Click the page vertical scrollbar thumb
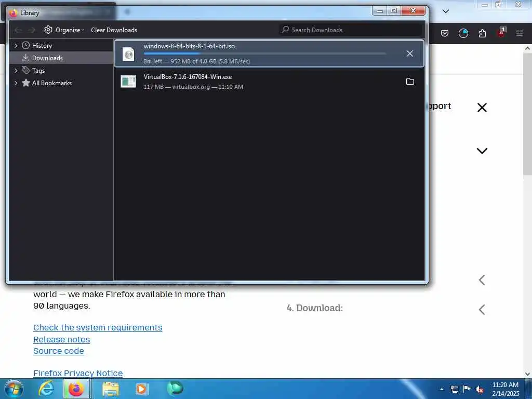The height and width of the screenshot is (399, 532). (x=527, y=114)
